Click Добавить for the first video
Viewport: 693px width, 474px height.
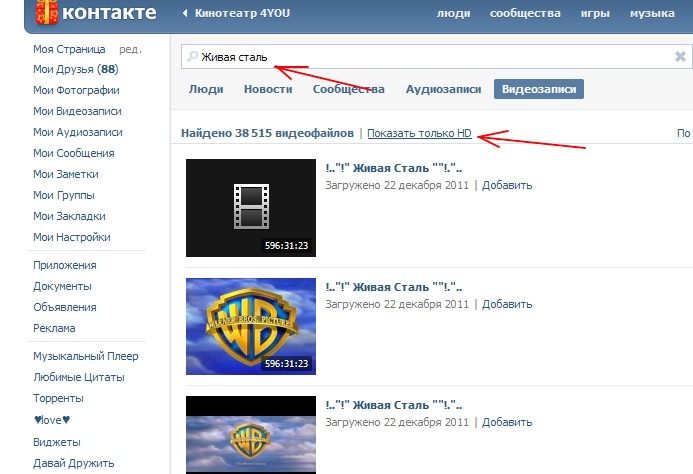click(x=507, y=185)
